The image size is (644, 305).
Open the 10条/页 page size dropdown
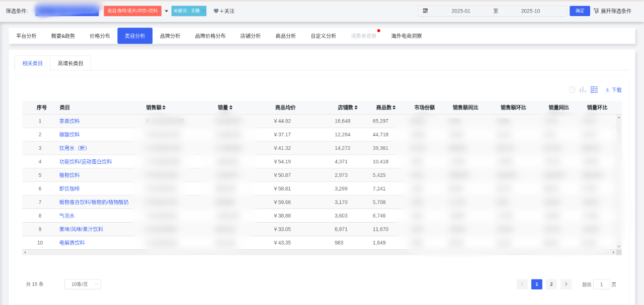[83, 284]
